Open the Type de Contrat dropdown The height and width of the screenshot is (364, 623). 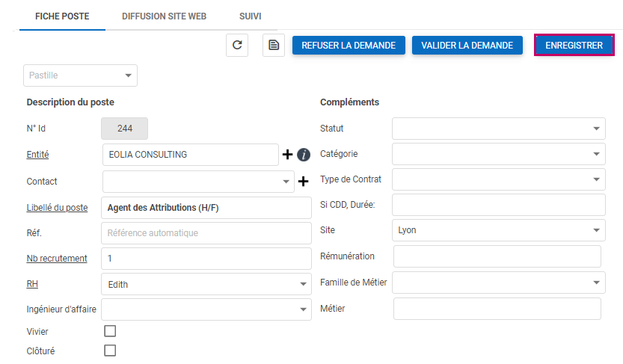[498, 179]
